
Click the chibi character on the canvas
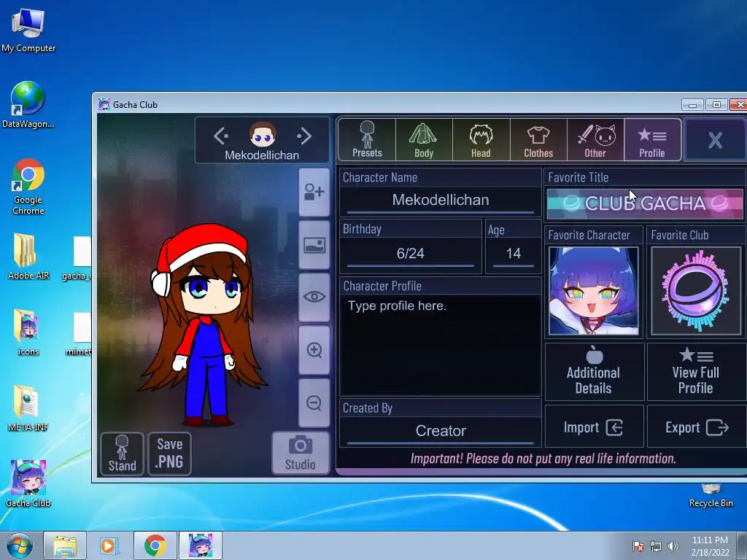pyautogui.click(x=205, y=326)
